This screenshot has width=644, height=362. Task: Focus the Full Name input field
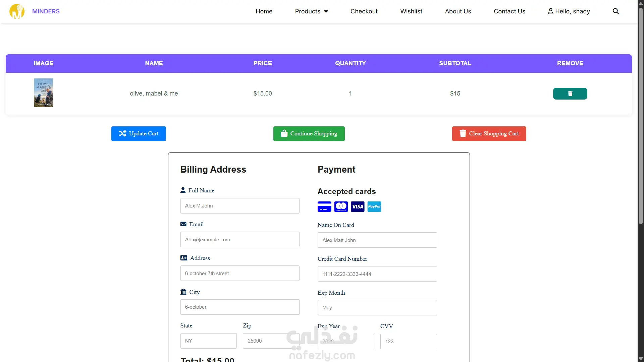tap(240, 206)
